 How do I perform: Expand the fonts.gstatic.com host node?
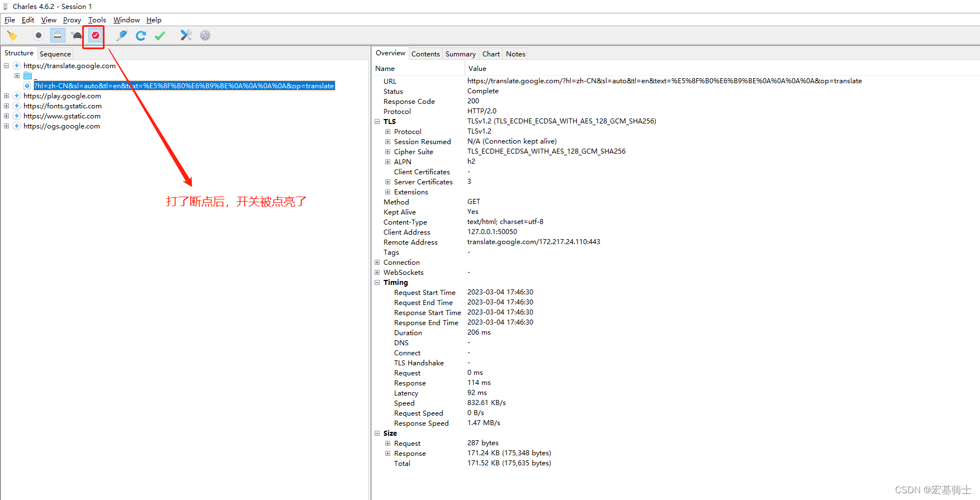click(7, 106)
